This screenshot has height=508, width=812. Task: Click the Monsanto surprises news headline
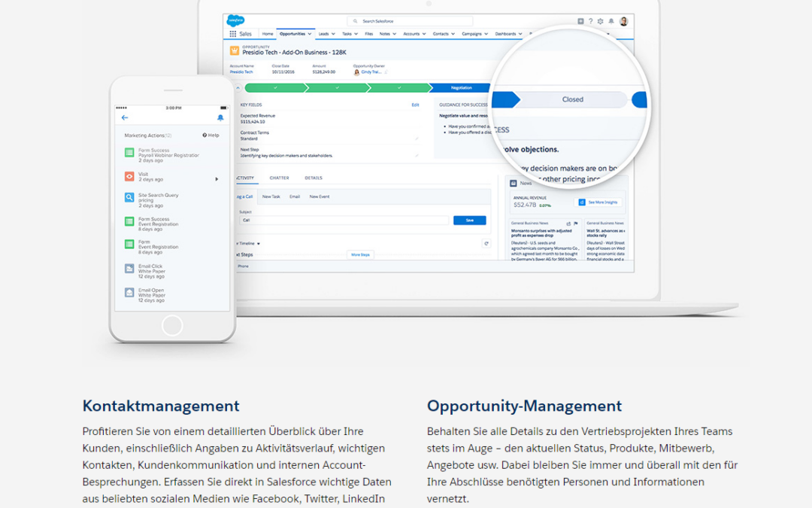click(x=541, y=233)
